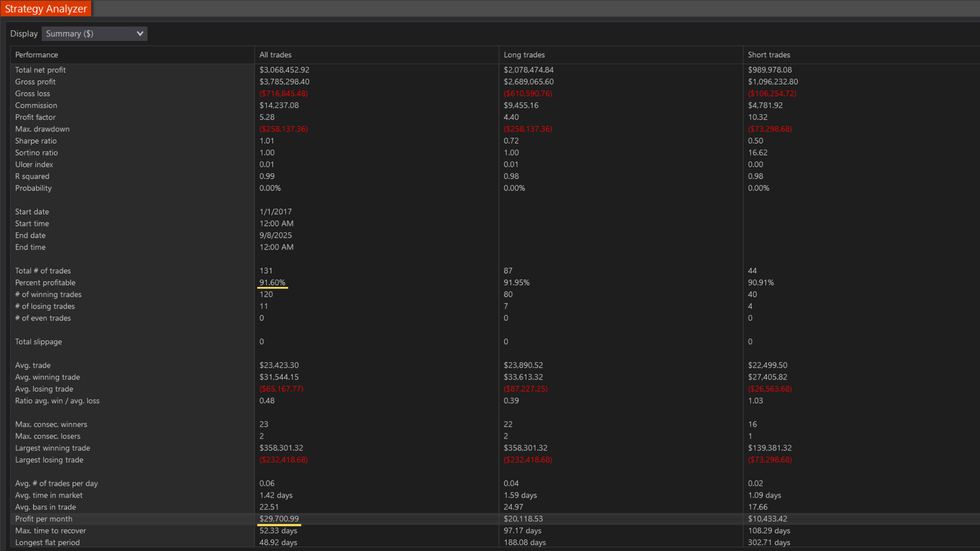Select the Strategy Analyzer tab
This screenshot has width=980, height=551.
[46, 9]
